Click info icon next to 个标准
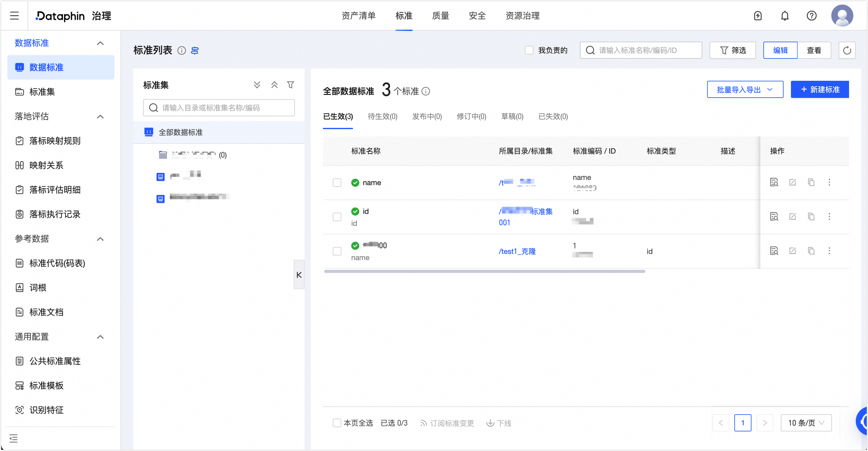Screen dimensions: 868x451 tap(425, 91)
